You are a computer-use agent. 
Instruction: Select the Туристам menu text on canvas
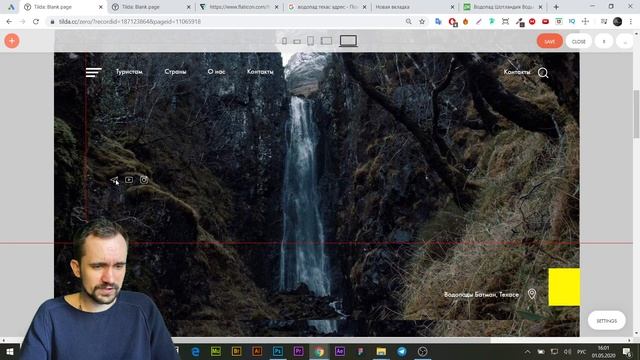(129, 72)
